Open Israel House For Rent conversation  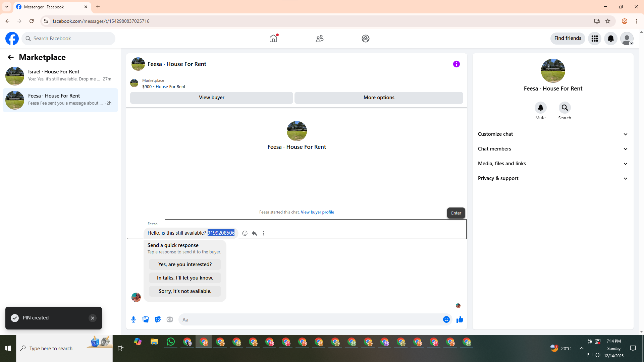tap(60, 75)
